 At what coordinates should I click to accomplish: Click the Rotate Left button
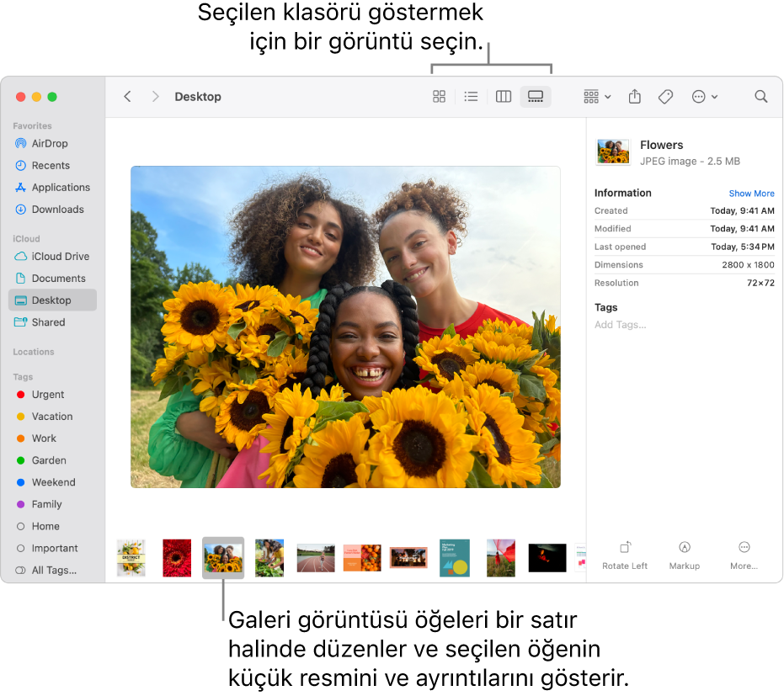(625, 555)
